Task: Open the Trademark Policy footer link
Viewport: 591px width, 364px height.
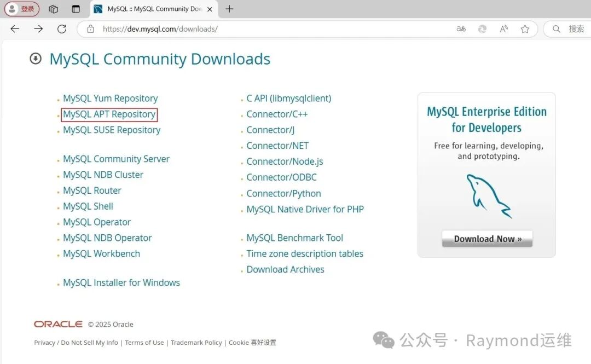Action: pos(196,343)
